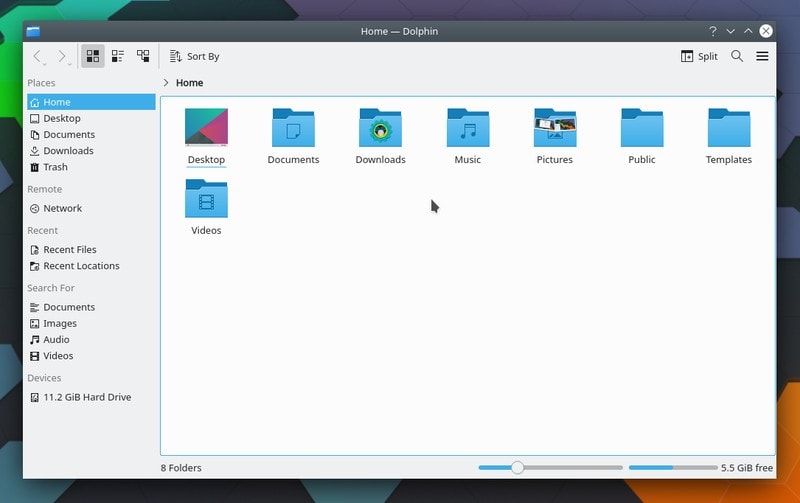800x503 pixels.
Task: Click the help question mark in title bar
Action: pos(713,31)
